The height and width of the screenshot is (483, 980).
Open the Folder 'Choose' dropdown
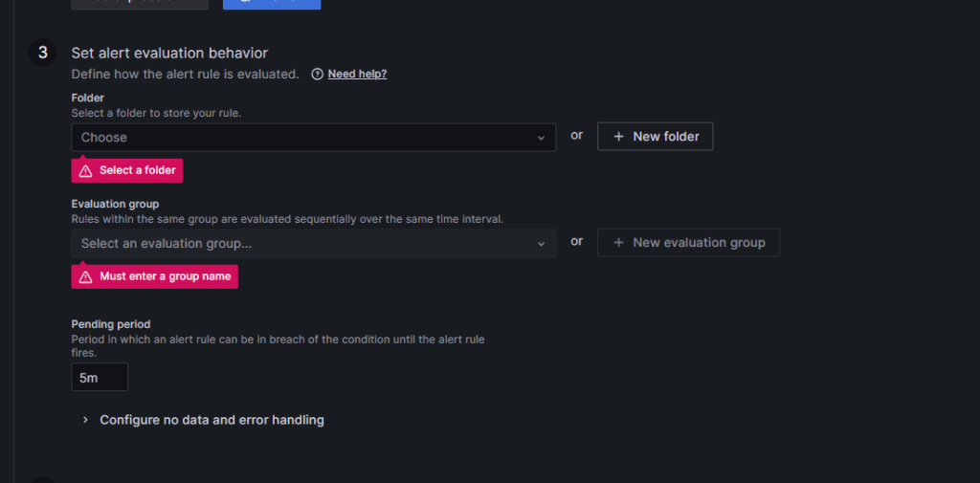pyautogui.click(x=301, y=137)
